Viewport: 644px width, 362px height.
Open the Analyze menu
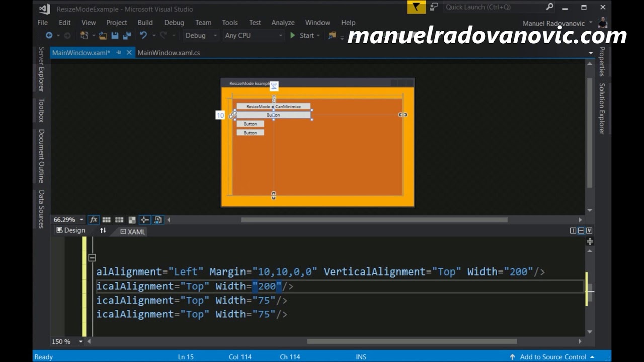[283, 23]
